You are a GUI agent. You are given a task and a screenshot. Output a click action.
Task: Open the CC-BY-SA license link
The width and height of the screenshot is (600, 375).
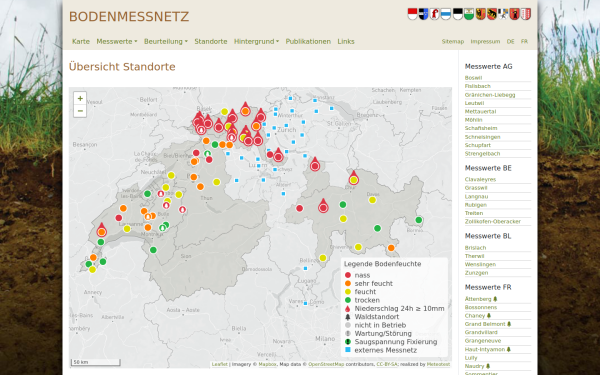point(387,364)
